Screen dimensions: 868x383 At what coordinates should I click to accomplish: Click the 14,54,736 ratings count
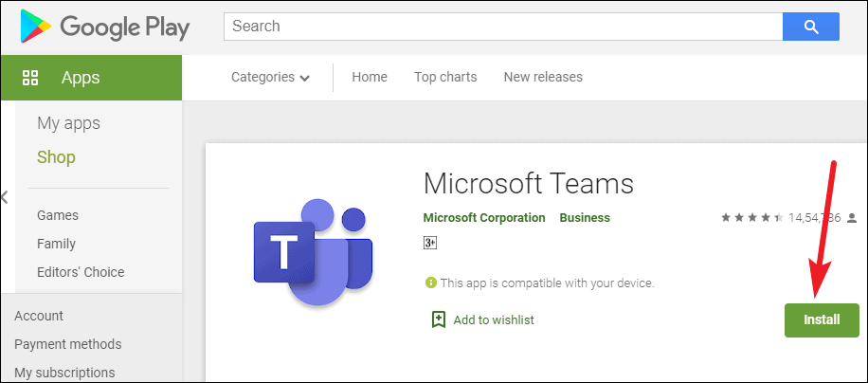pos(815,217)
